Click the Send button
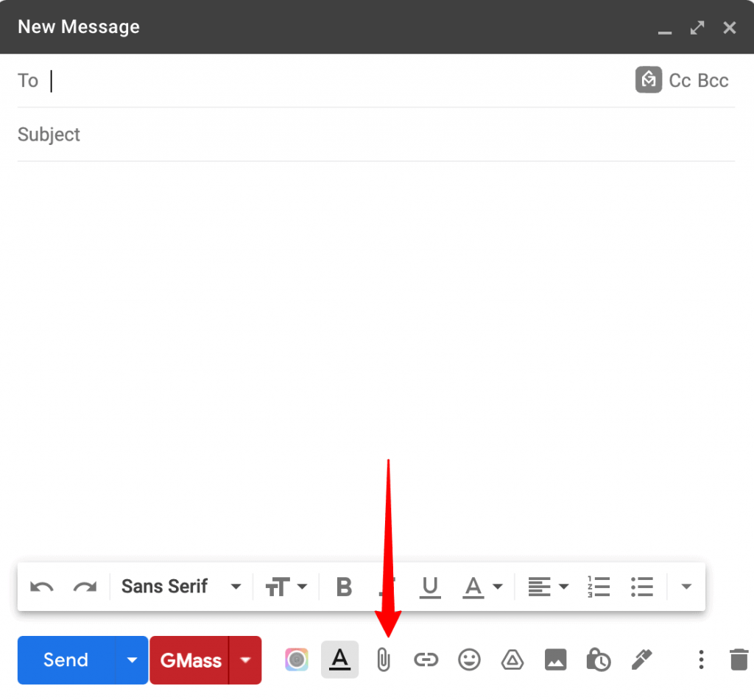 (x=65, y=660)
